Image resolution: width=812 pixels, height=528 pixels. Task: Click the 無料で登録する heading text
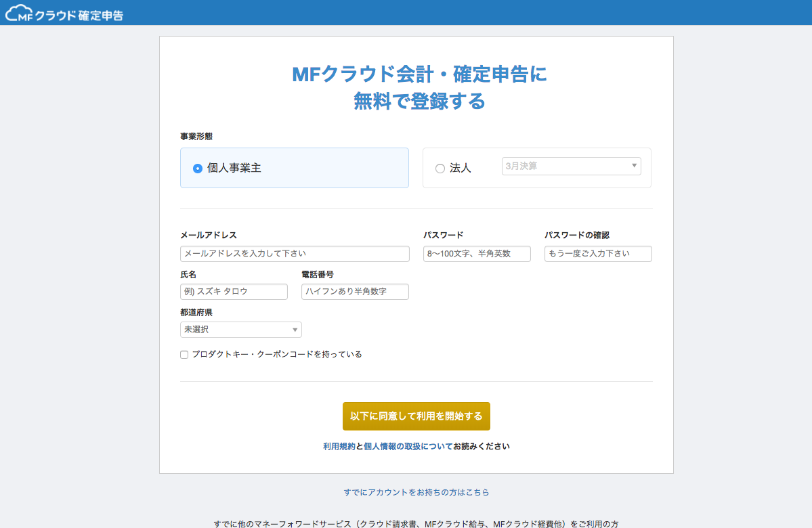419,101
